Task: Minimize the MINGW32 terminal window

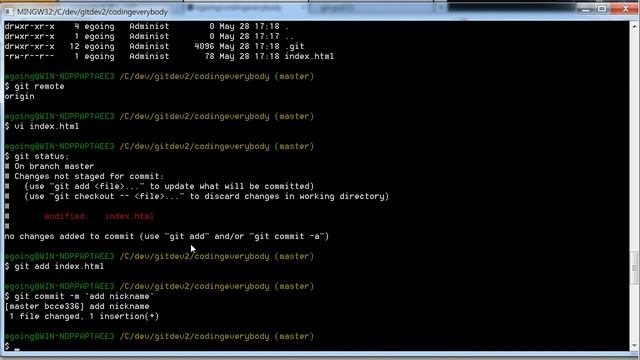Action: tap(585, 9)
